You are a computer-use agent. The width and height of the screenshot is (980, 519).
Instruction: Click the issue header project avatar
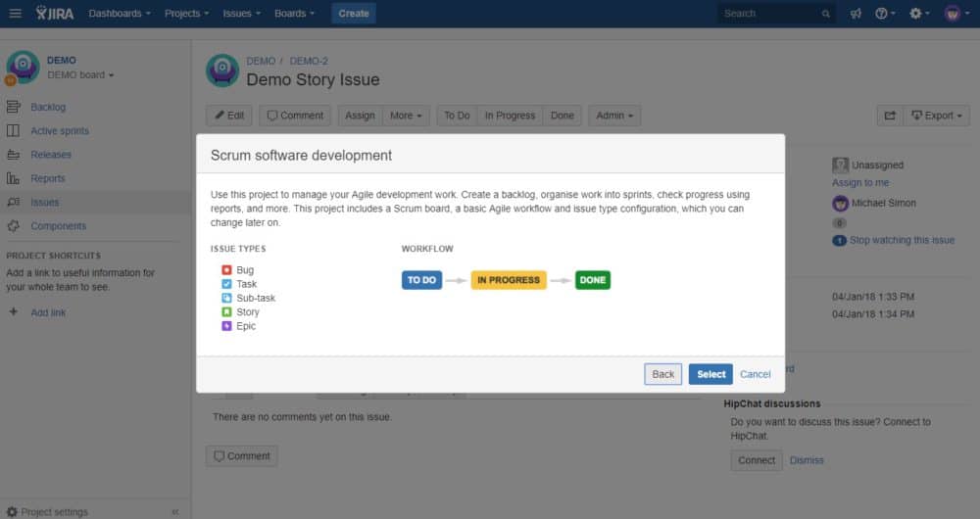pyautogui.click(x=222, y=70)
